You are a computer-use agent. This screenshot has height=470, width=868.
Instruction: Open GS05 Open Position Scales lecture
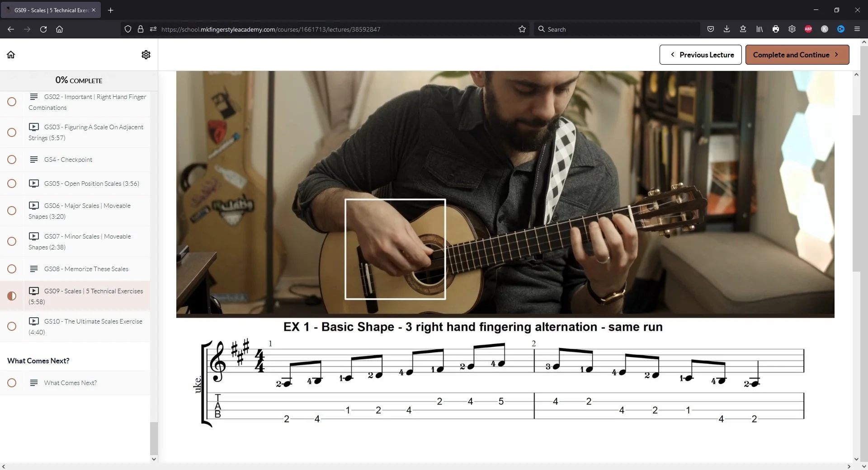tap(90, 183)
